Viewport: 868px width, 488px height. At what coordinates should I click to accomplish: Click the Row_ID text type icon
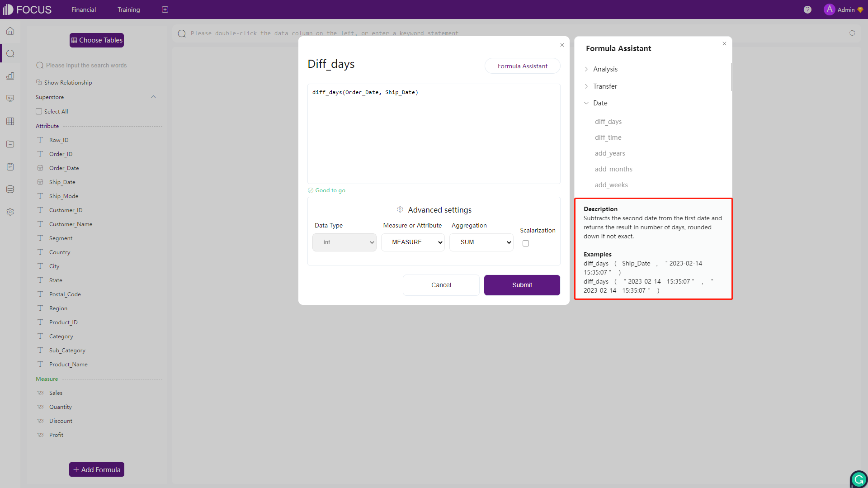[x=40, y=140]
